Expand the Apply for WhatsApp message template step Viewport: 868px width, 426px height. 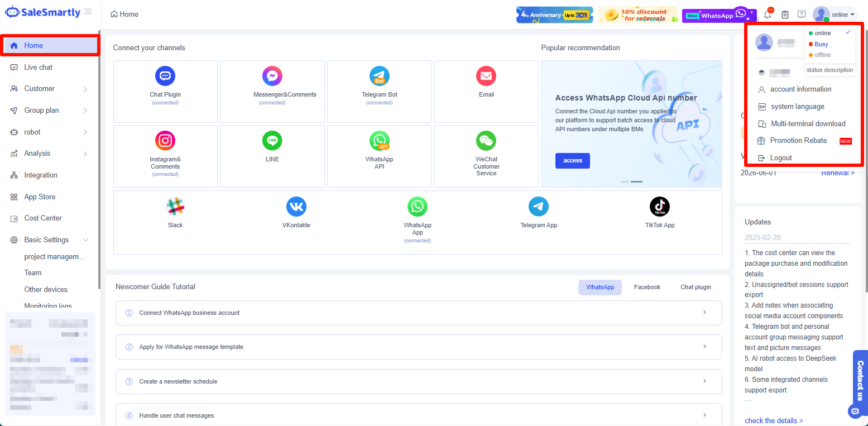pyautogui.click(x=419, y=347)
